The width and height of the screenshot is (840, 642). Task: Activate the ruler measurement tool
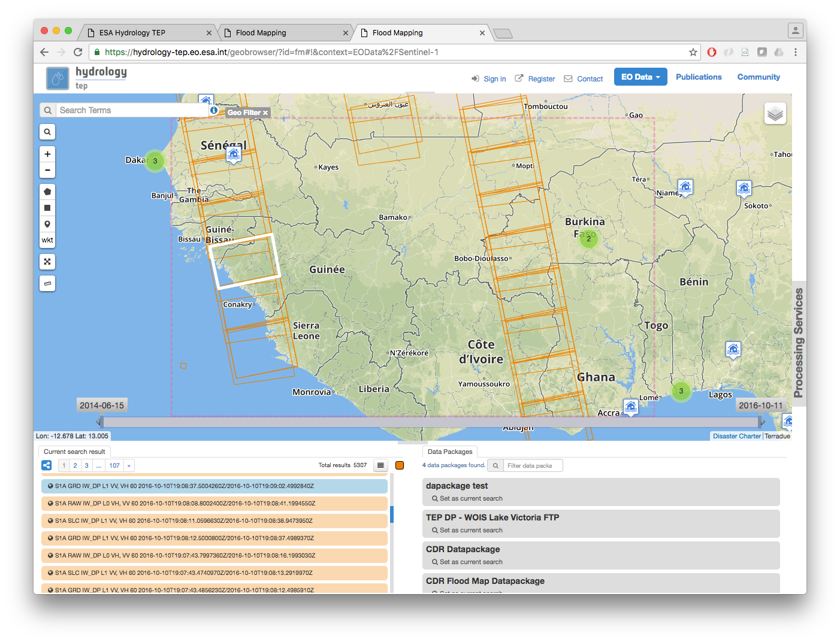pos(47,283)
